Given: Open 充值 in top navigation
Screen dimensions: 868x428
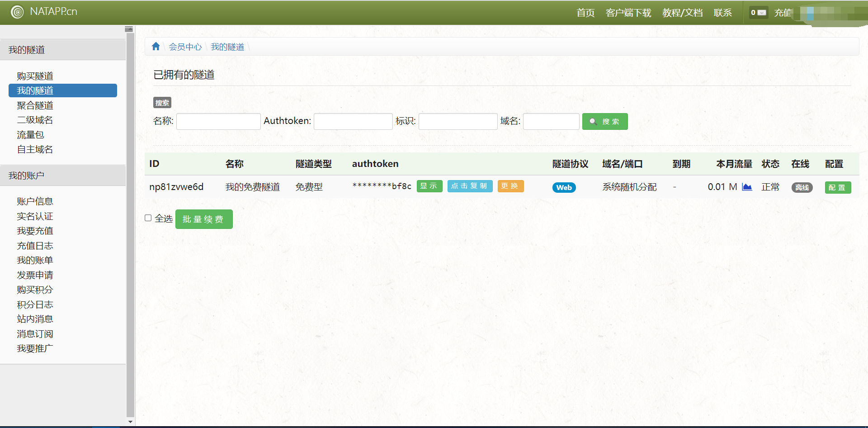Looking at the screenshot, I should pyautogui.click(x=783, y=13).
